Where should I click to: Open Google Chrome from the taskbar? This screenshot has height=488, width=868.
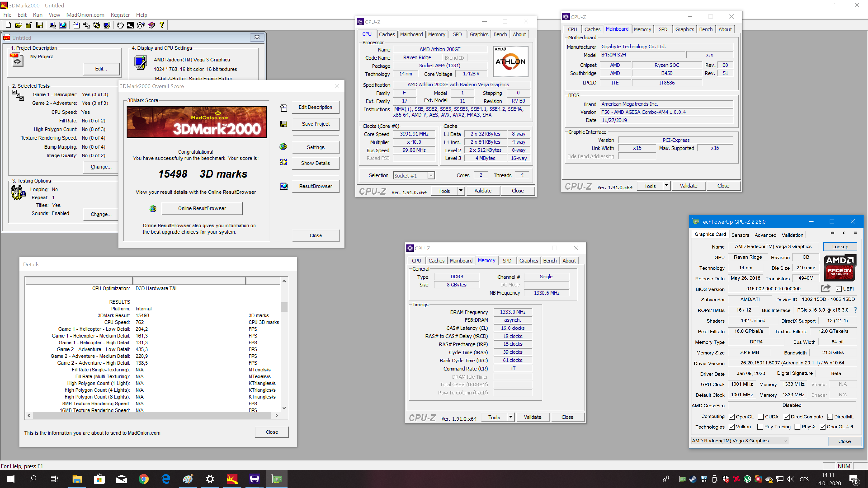pos(144,479)
